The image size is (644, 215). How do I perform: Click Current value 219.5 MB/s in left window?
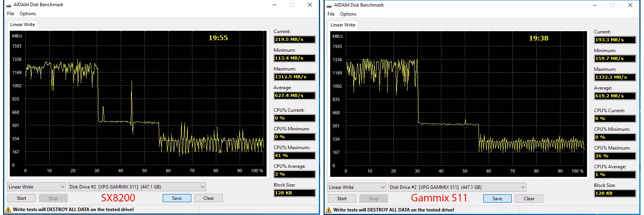click(x=295, y=39)
